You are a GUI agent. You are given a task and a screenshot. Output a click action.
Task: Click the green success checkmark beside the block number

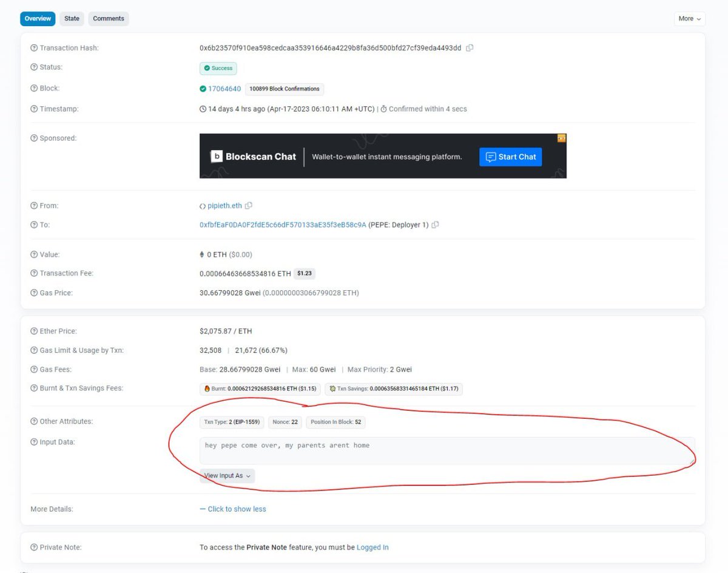pos(203,88)
